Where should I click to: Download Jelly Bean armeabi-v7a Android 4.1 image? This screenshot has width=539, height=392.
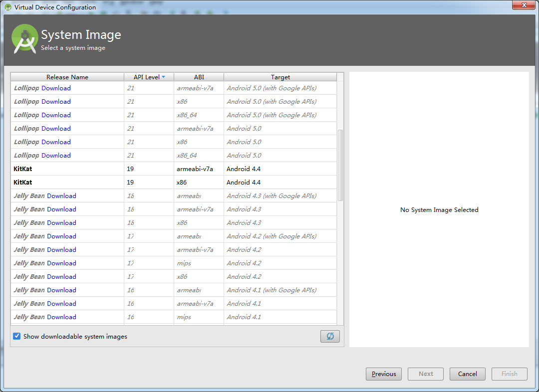point(61,303)
